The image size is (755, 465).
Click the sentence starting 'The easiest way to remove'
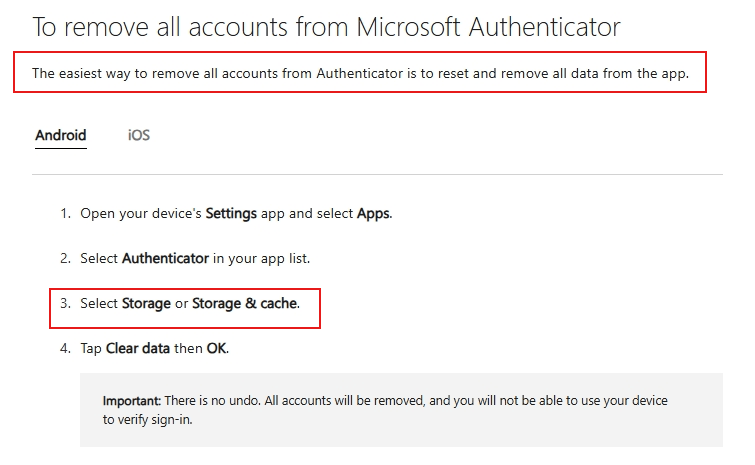360,73
